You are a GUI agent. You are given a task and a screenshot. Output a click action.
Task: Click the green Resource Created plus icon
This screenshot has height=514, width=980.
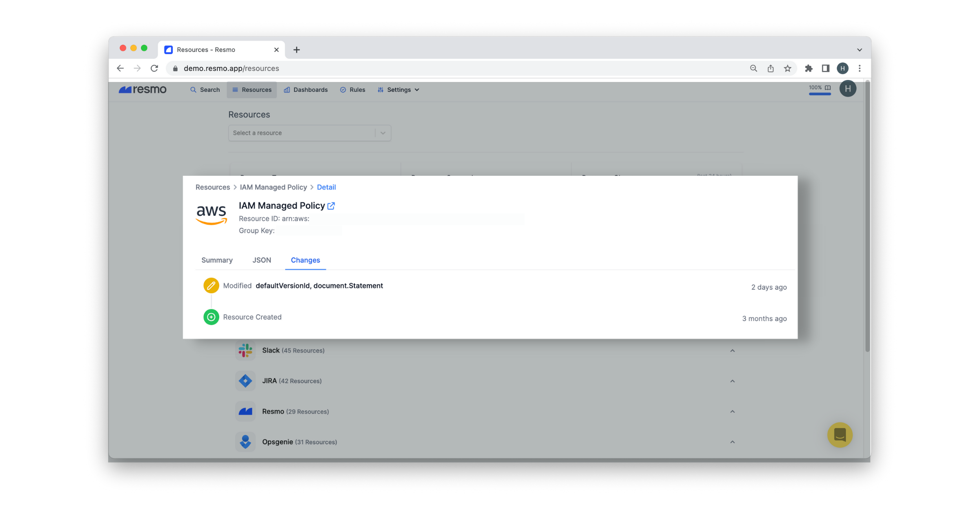211,317
